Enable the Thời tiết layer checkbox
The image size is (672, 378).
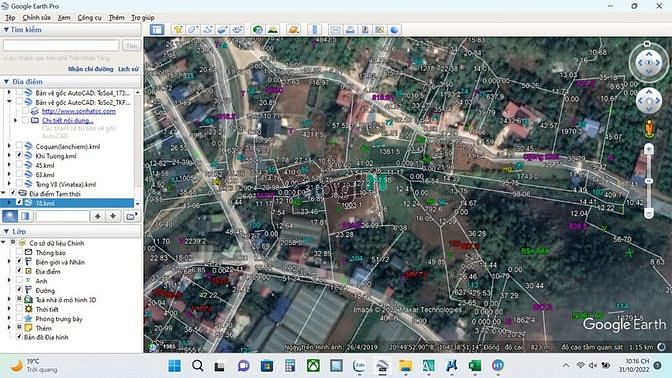[19, 309]
